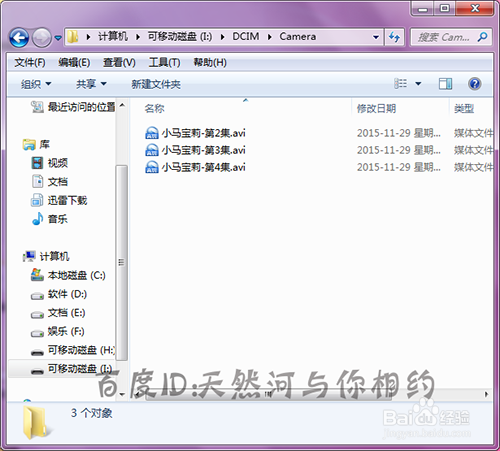Open 软件 (D:) drive
The width and height of the screenshot is (500, 451).
(67, 294)
